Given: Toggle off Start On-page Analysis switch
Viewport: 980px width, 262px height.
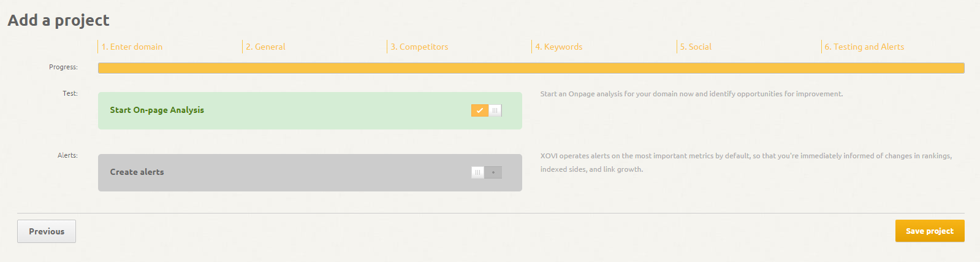Looking at the screenshot, I should coord(487,110).
